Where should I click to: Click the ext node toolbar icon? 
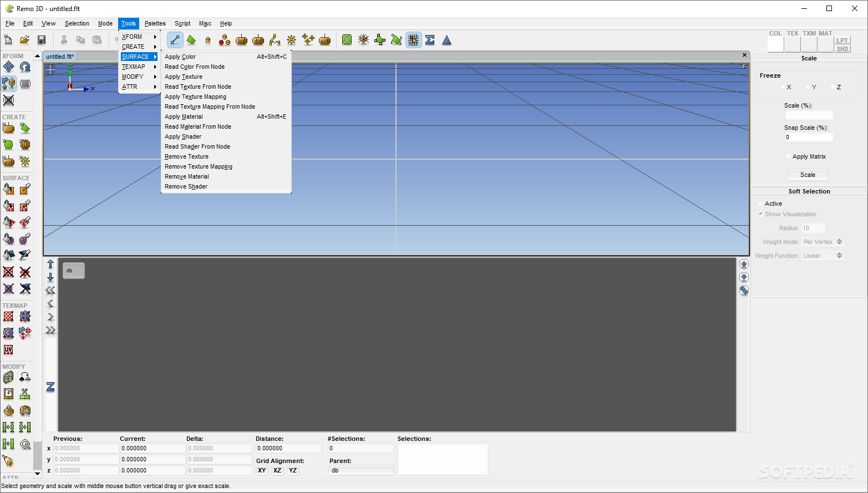click(325, 40)
